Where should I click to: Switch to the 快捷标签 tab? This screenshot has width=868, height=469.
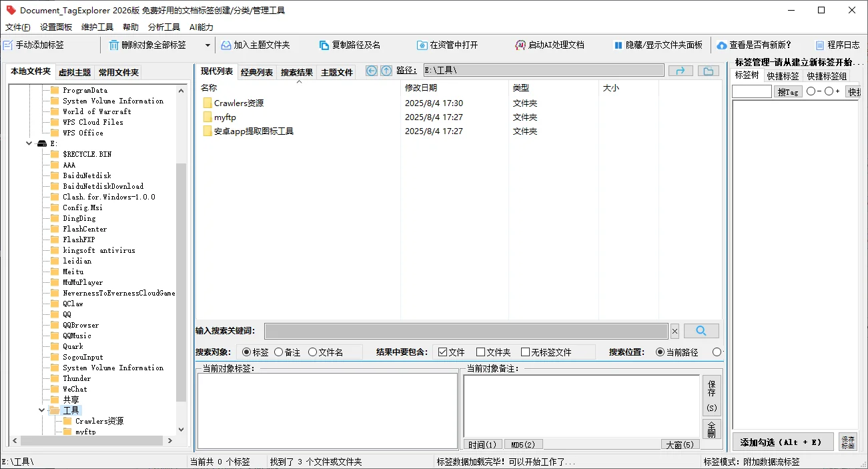click(783, 76)
